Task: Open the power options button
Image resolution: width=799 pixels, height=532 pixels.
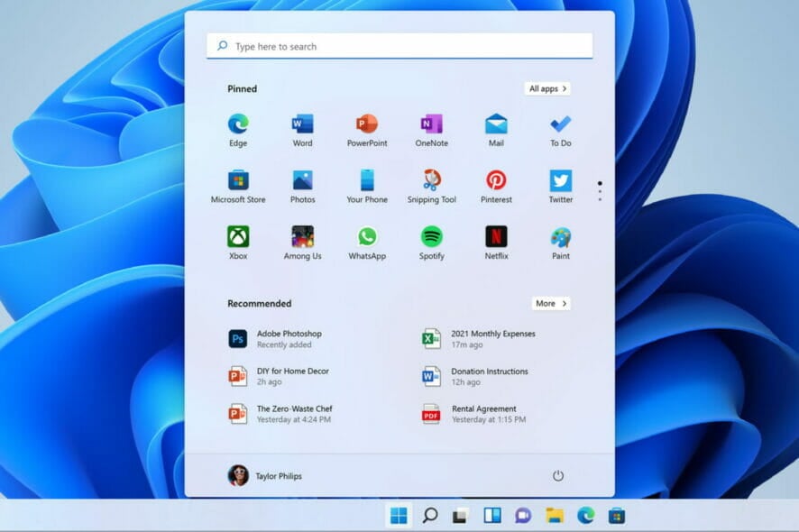Action: 558,475
